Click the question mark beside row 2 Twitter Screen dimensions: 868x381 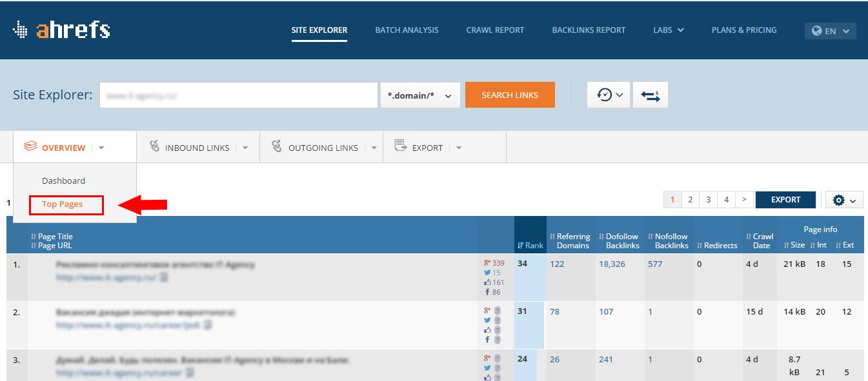[498, 320]
